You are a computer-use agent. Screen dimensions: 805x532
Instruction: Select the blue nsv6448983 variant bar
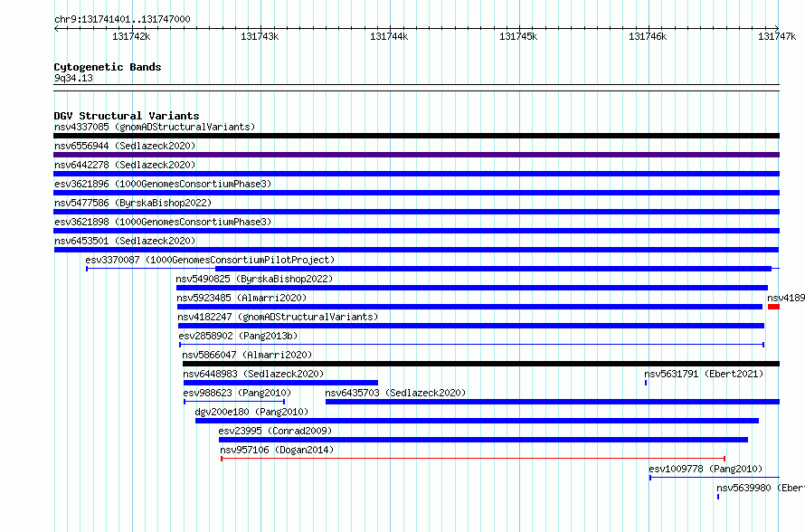(280, 383)
